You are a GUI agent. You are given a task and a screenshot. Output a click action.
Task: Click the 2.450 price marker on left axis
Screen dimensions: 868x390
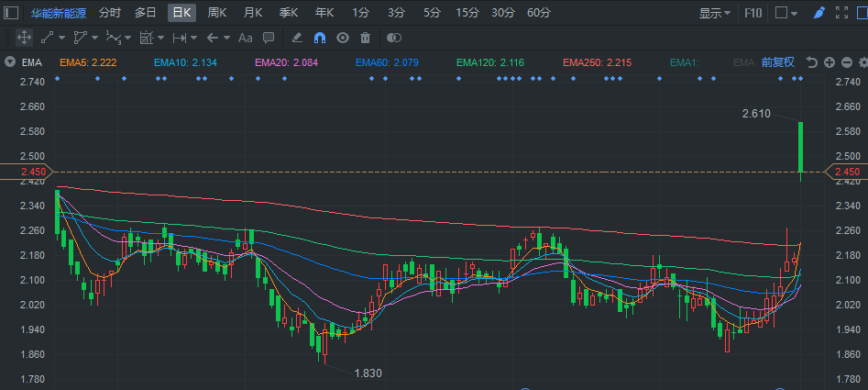(27, 172)
